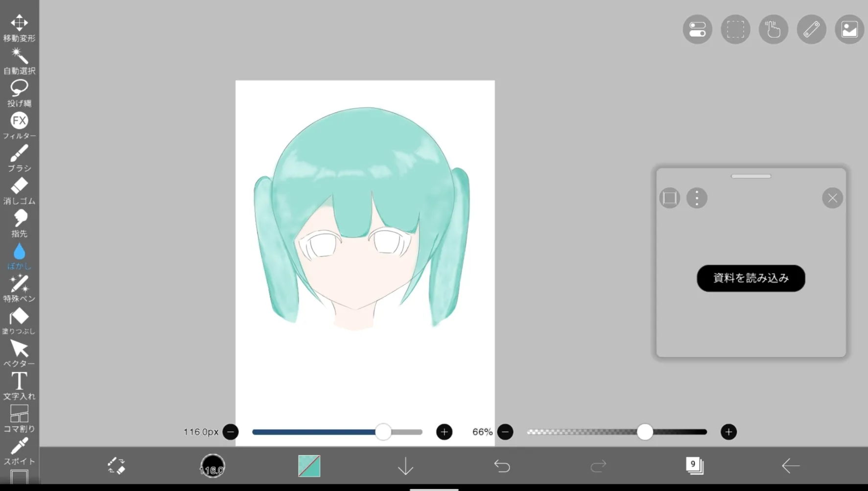Click the square icon in reference panel
868x491 pixels.
[x=670, y=198]
